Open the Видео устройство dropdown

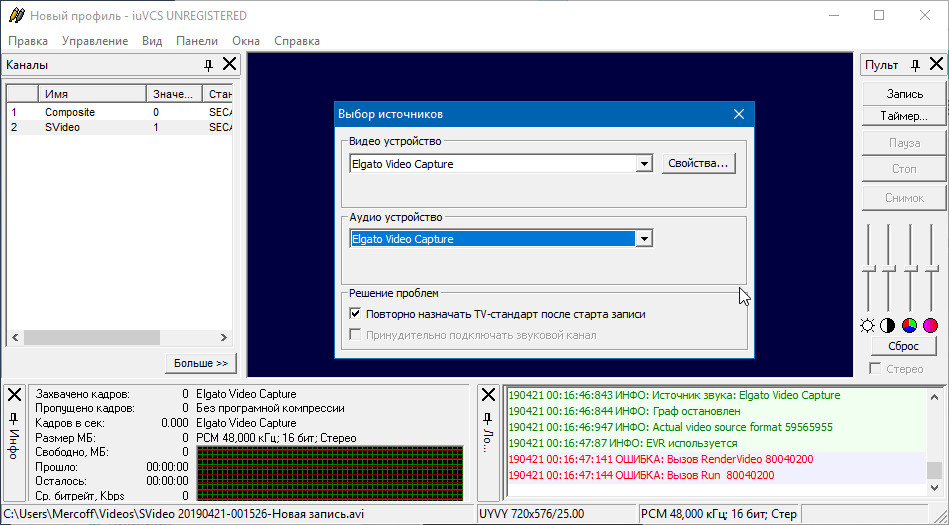pos(644,164)
